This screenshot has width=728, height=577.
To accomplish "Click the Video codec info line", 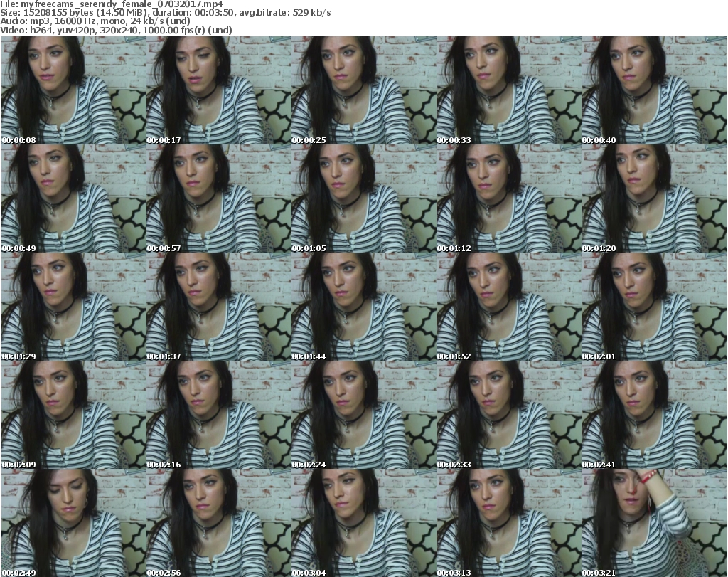I will tap(116, 30).
